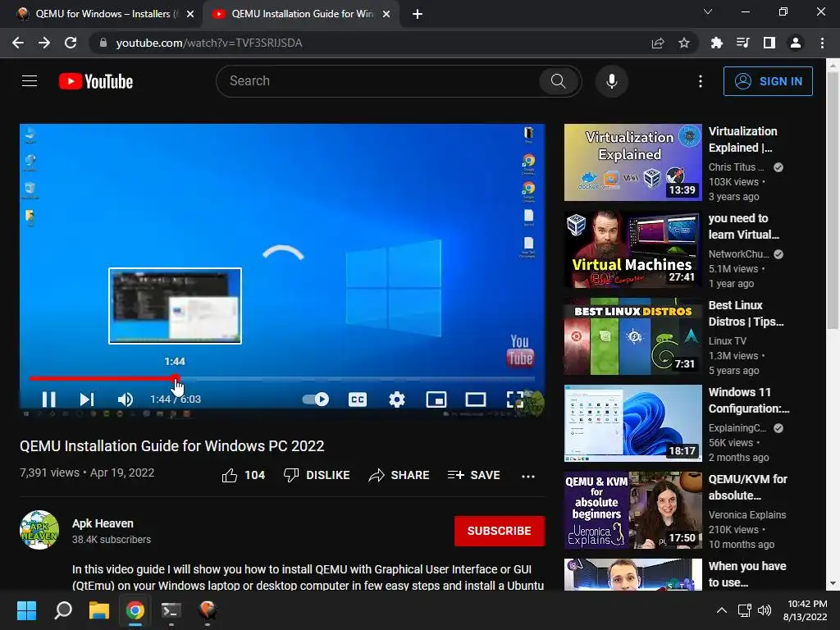Open 'QEMU/KVM for absolute' video title
This screenshot has height=630, width=840.
click(748, 487)
